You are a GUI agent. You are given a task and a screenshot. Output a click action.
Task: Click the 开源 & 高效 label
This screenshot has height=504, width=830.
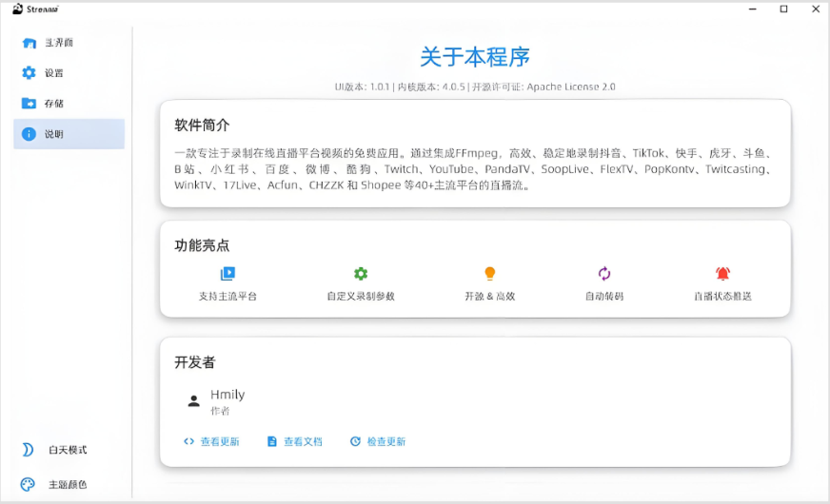(489, 296)
